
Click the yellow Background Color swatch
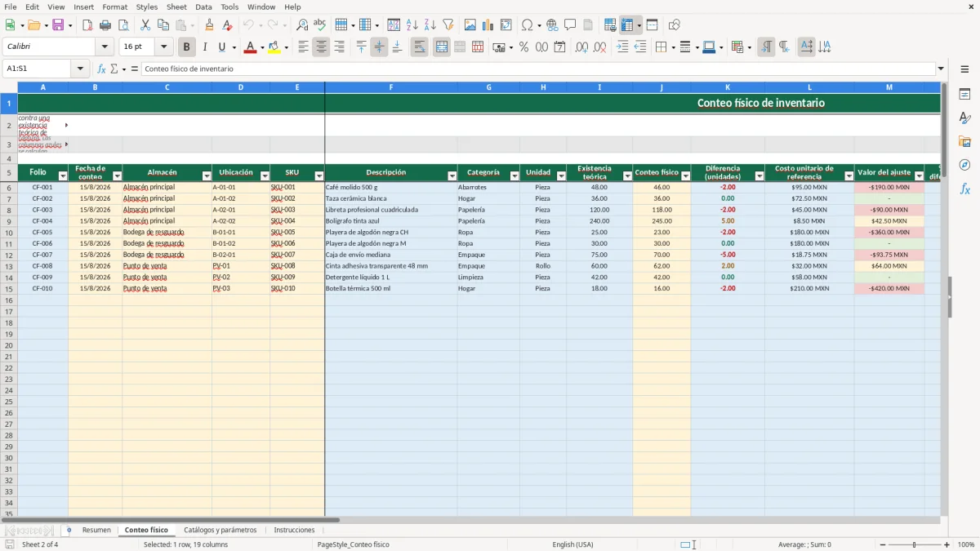click(274, 47)
